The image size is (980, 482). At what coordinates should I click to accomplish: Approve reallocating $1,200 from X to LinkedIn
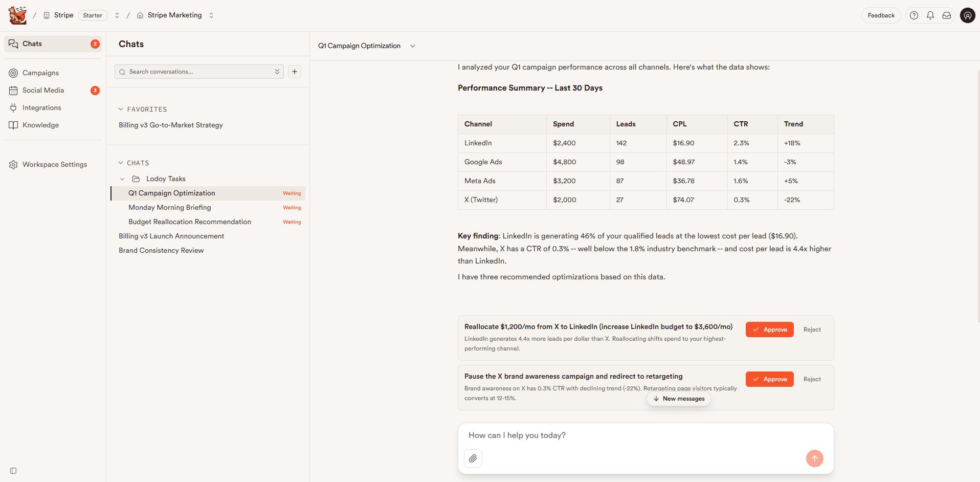tap(769, 330)
